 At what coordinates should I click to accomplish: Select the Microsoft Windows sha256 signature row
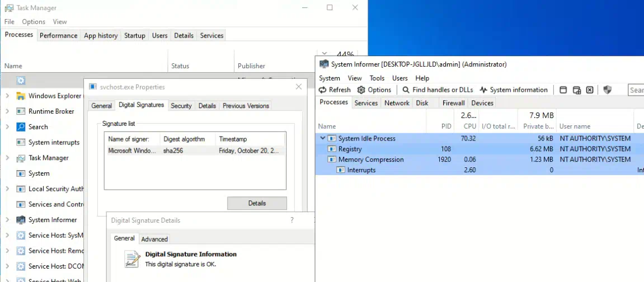click(x=195, y=151)
